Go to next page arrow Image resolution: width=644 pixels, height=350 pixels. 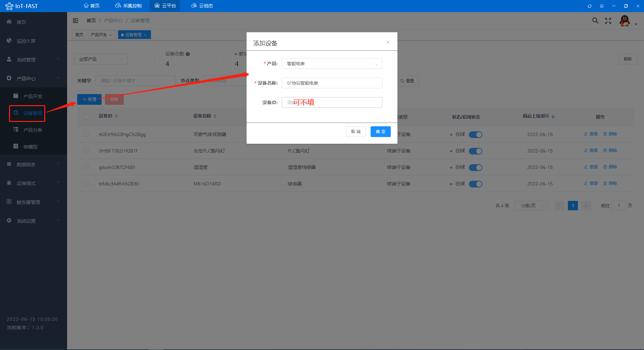coord(586,206)
